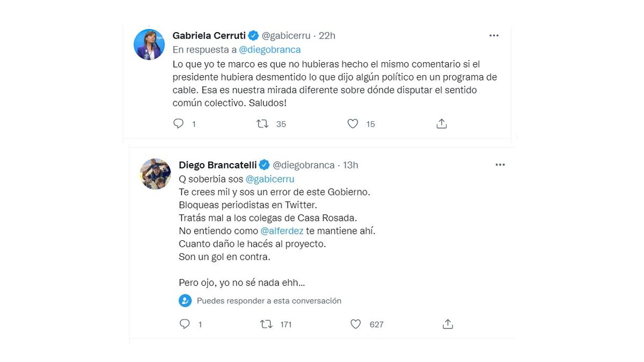This screenshot has width=644, height=362.
Task: Click the "Puedes responder a esta conversación" icon
Action: 185,301
